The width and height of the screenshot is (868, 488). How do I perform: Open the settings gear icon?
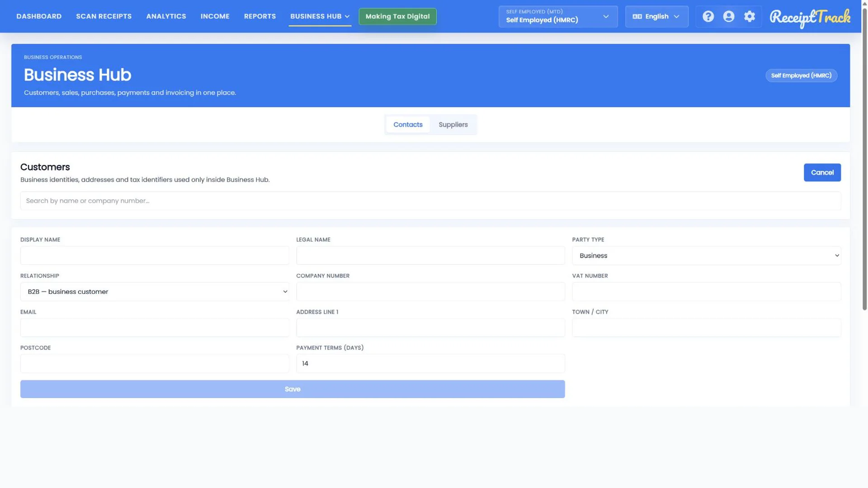[750, 16]
